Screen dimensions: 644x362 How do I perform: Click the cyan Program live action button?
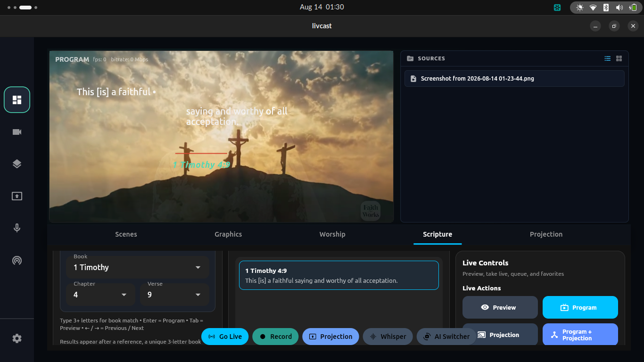[x=580, y=307]
